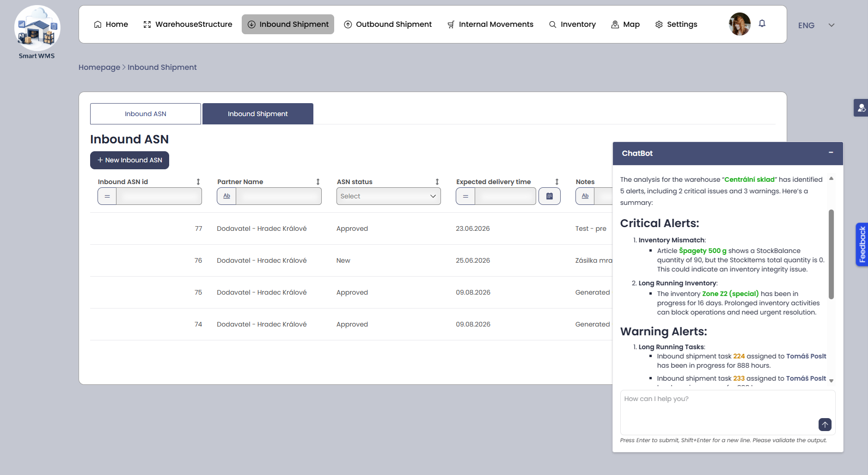
Task: Go to Home menu
Action: [111, 24]
